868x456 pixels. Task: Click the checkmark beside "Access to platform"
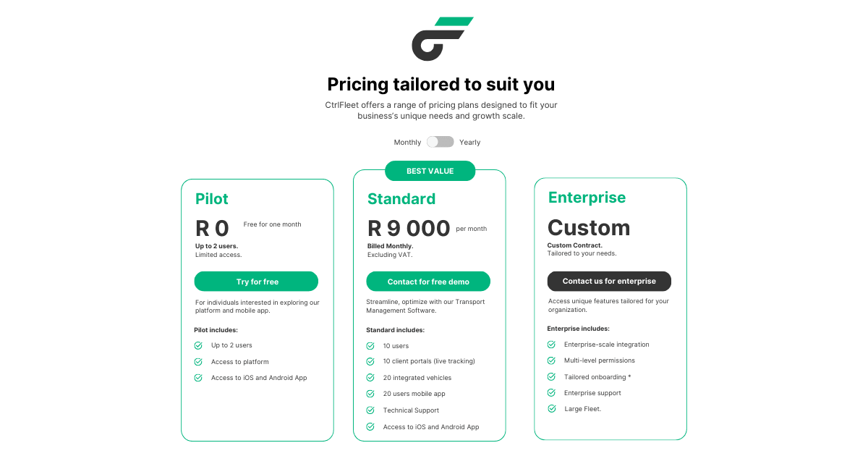(x=198, y=361)
